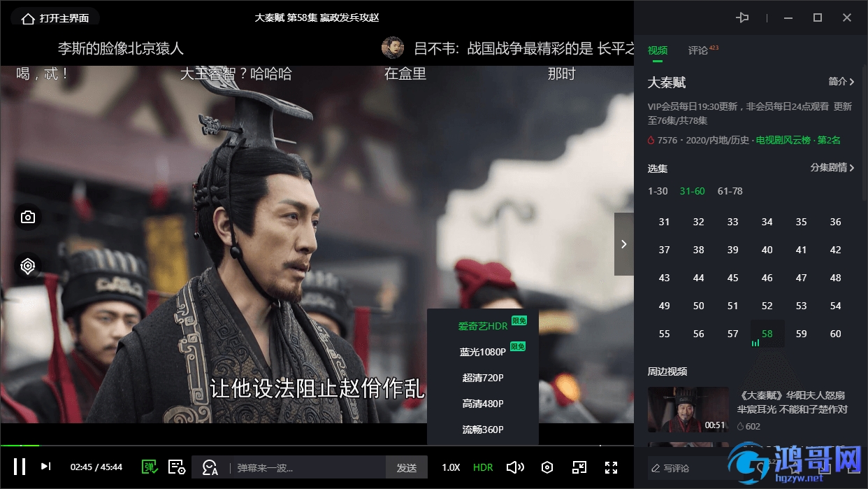Play episode 31
The height and width of the screenshot is (489, 868).
click(x=664, y=222)
